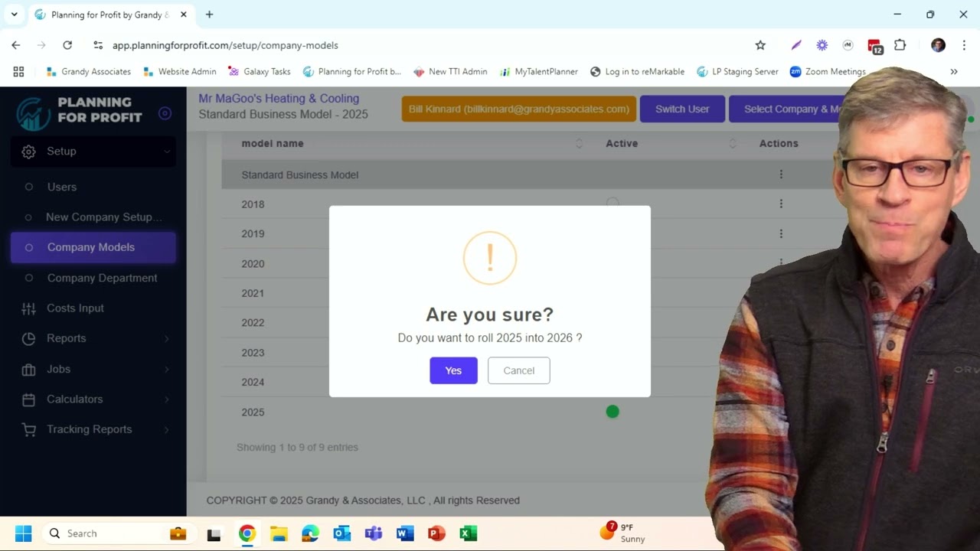Go to Company Department menu item

102,278
